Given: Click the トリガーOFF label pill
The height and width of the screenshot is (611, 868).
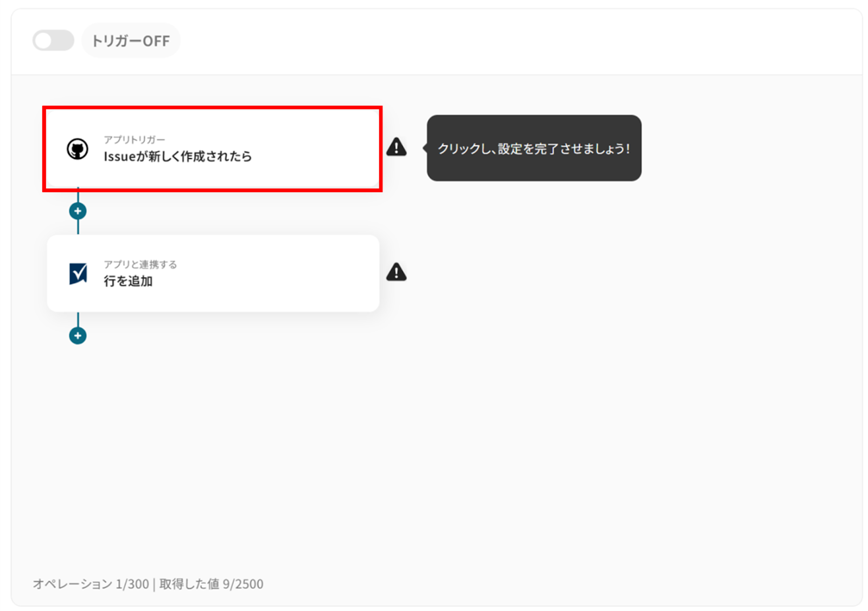Looking at the screenshot, I should pyautogui.click(x=131, y=41).
